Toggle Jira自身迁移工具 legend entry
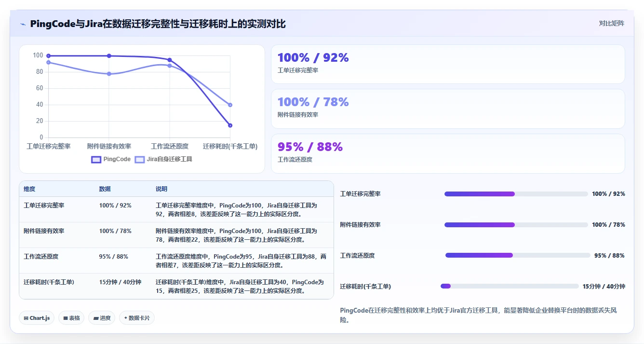The image size is (644, 344). click(163, 159)
